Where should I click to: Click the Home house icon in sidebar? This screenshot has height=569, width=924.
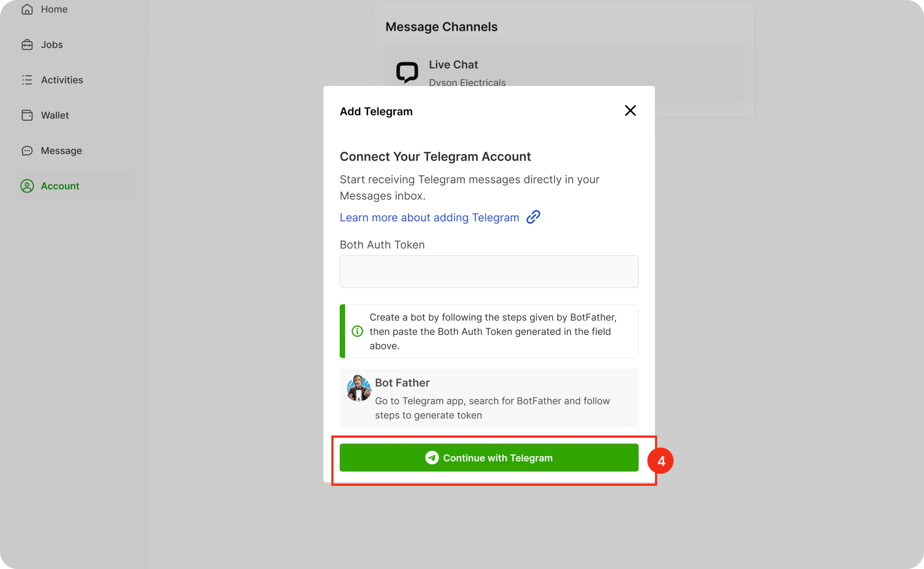click(27, 9)
